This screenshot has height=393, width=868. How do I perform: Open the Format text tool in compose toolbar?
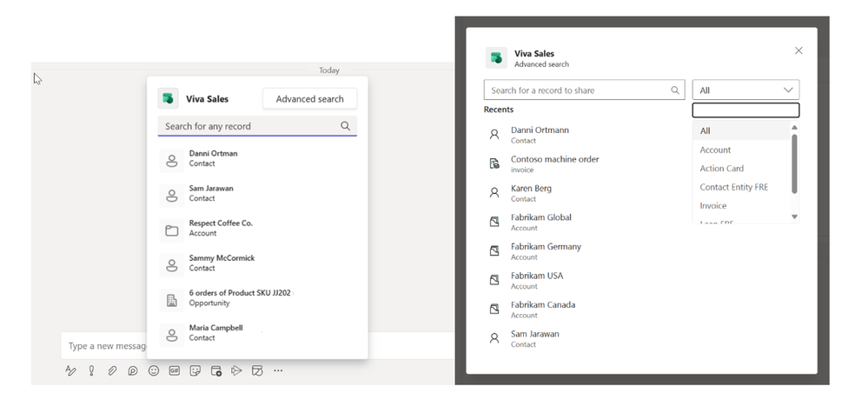click(x=70, y=370)
